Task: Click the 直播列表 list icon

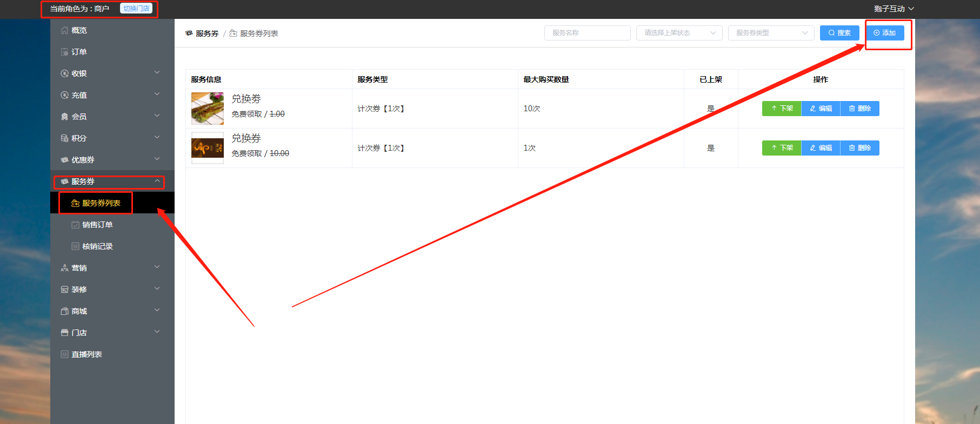Action: [65, 354]
